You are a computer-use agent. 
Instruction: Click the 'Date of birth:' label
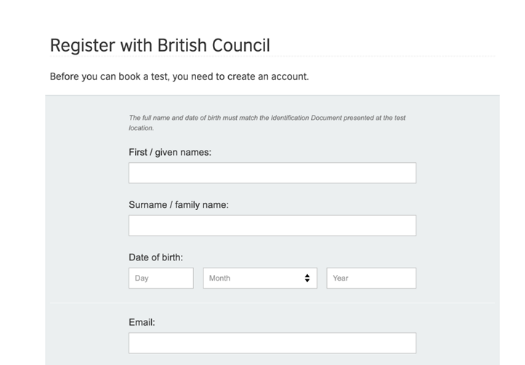click(156, 258)
